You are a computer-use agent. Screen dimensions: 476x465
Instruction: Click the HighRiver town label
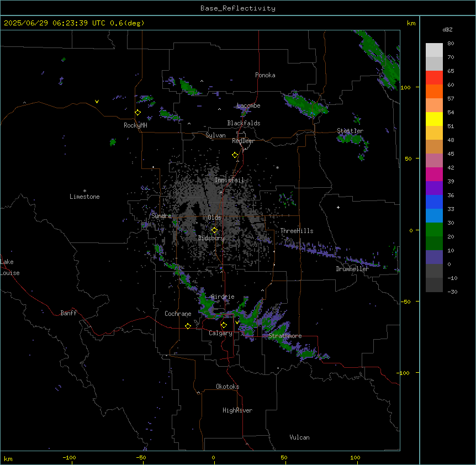(237, 410)
